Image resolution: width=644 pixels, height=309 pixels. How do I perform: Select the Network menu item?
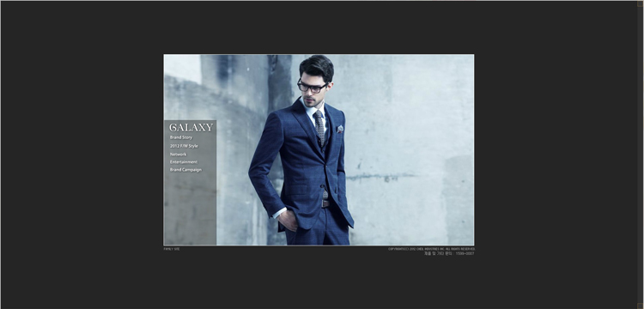point(179,154)
